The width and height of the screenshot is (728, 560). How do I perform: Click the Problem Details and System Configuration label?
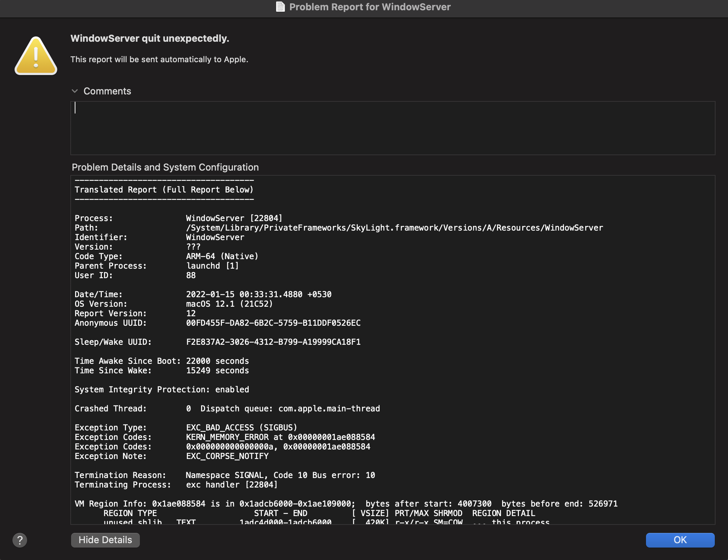coord(165,167)
